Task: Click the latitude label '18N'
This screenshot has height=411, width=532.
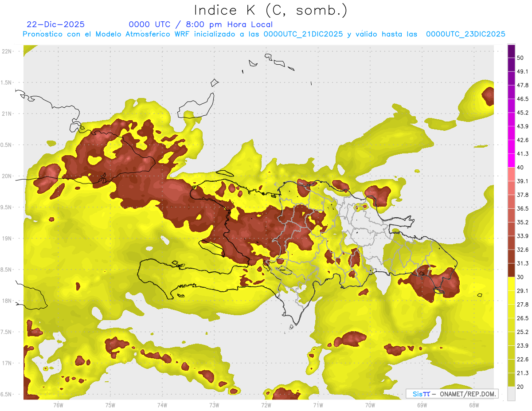Action: tap(7, 301)
